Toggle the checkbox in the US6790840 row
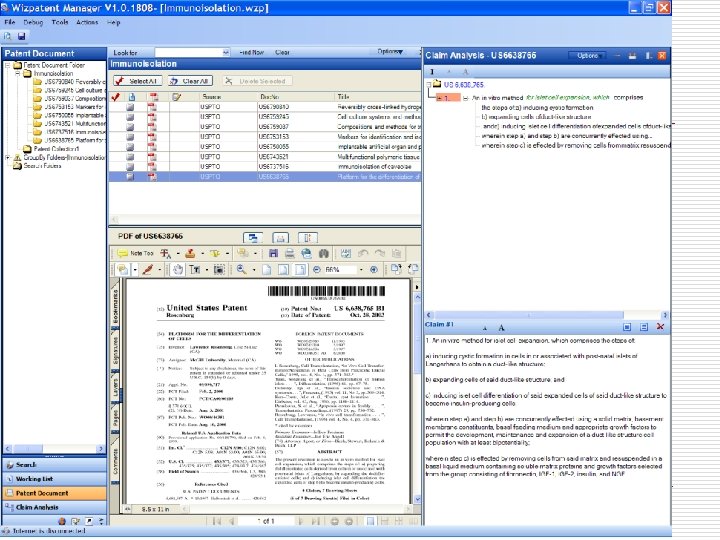 [x=130, y=107]
